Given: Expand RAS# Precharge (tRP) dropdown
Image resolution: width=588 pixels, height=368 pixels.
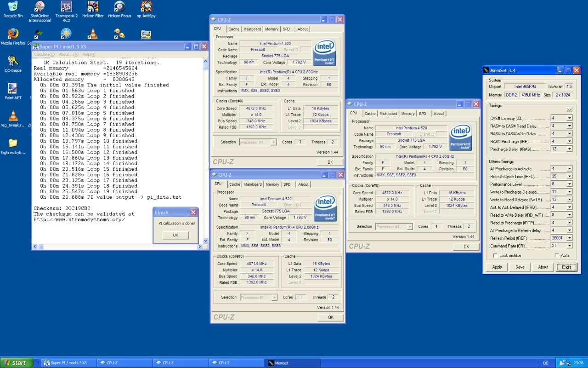Looking at the screenshot, I should (x=570, y=141).
